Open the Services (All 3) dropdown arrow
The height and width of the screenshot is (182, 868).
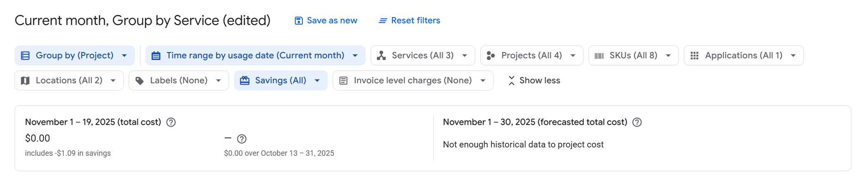click(464, 55)
